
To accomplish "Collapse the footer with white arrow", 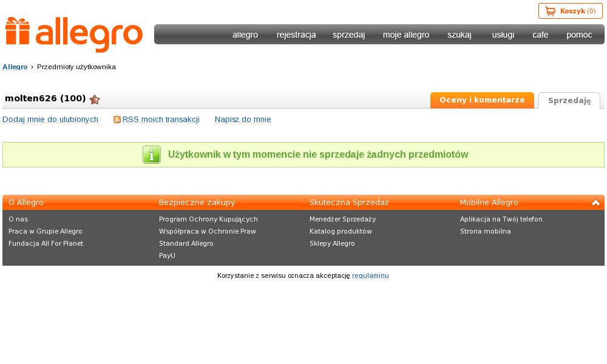I will (x=595, y=203).
